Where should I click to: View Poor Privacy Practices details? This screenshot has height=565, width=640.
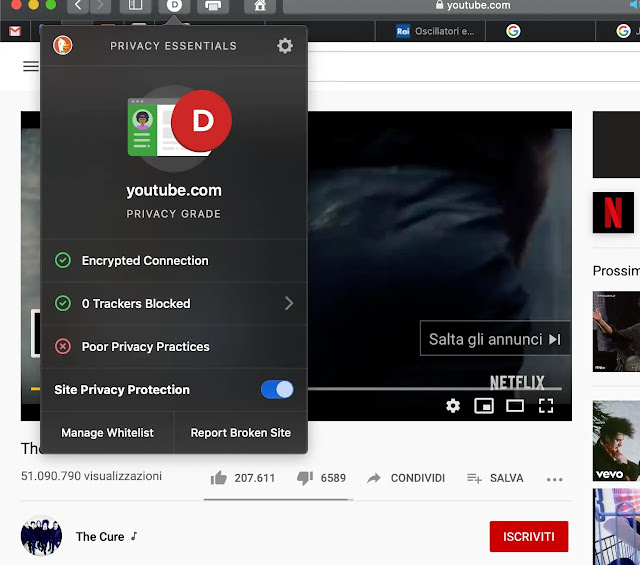coord(174,347)
